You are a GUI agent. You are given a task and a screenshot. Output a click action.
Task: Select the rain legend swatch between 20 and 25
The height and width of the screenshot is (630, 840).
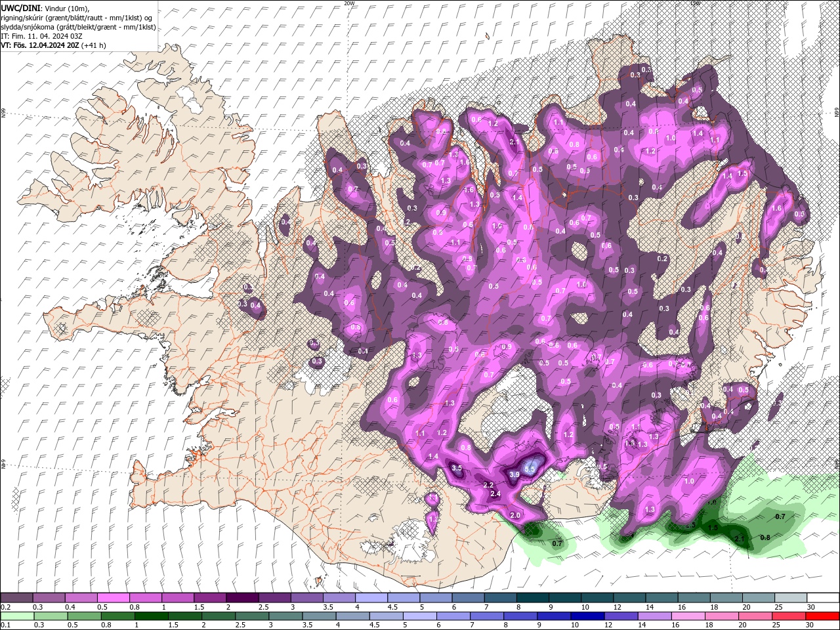(x=757, y=616)
